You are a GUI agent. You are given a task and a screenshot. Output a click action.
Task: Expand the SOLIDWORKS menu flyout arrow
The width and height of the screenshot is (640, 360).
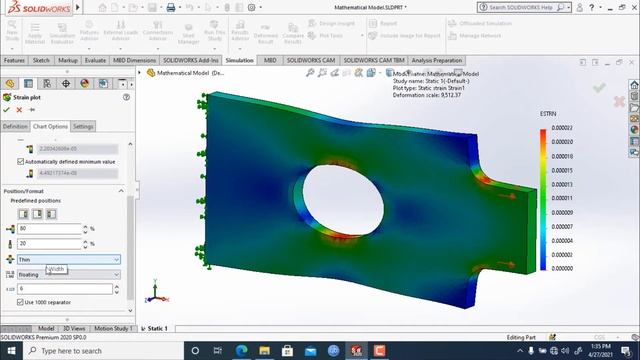coord(78,7)
